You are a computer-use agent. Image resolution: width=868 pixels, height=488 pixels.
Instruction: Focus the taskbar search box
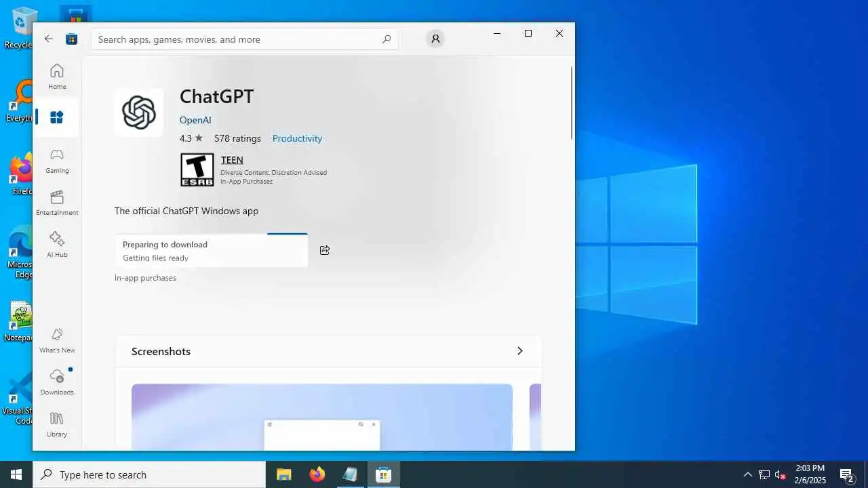[x=149, y=474]
